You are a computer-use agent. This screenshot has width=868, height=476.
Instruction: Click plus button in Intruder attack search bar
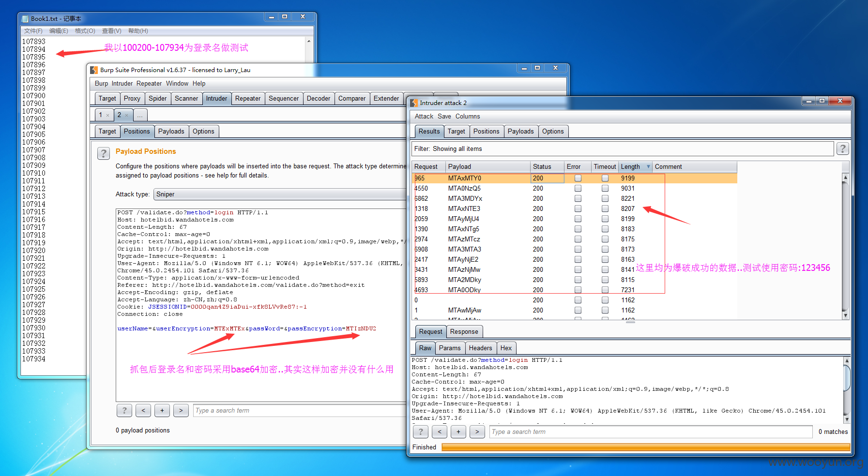point(458,431)
